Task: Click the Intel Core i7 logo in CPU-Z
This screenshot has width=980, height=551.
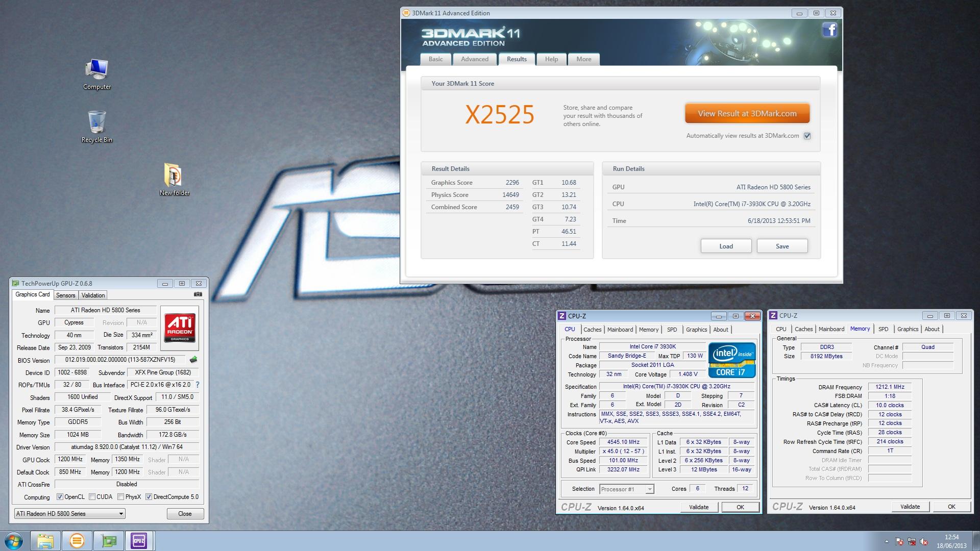Action: click(x=732, y=360)
